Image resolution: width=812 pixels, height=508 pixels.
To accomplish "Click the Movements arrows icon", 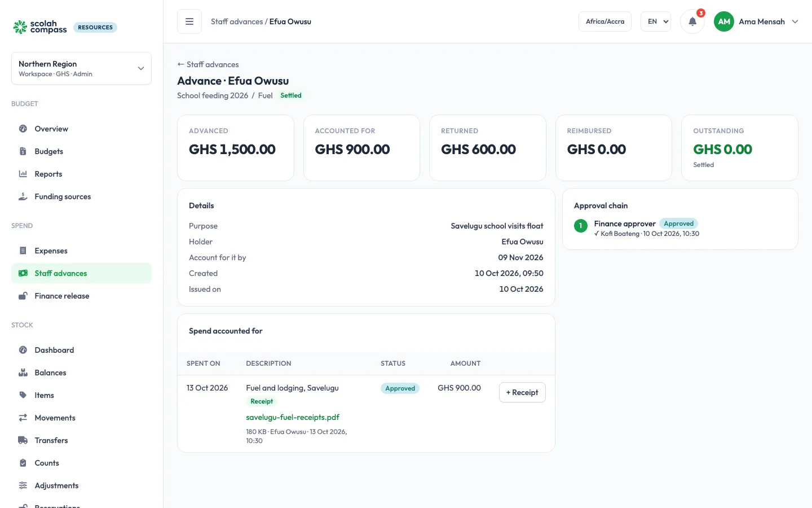I will coord(23,418).
